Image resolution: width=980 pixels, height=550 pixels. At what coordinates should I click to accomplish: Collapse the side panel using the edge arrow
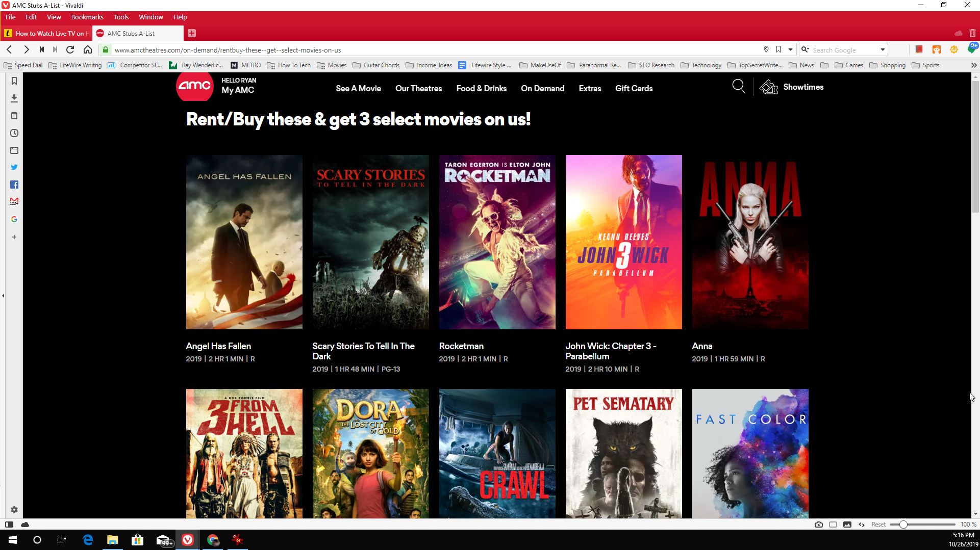point(3,296)
